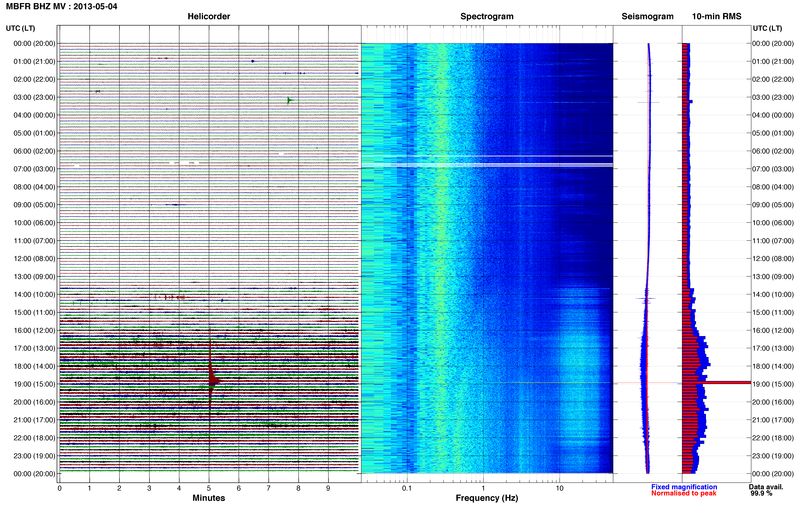
Task: Click the '99.9 %' data availability value
Action: click(x=761, y=493)
